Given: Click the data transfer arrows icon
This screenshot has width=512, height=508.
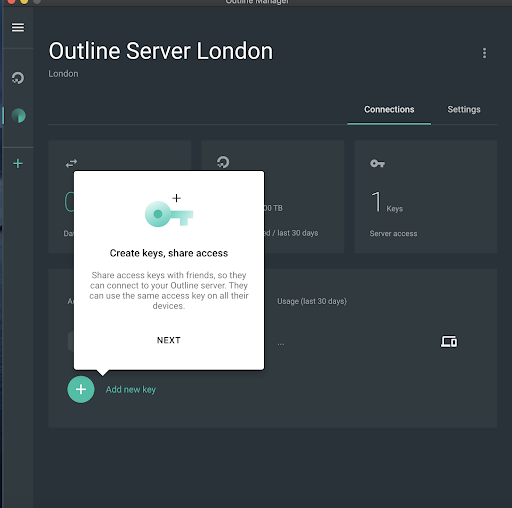Looking at the screenshot, I should 71,163.
